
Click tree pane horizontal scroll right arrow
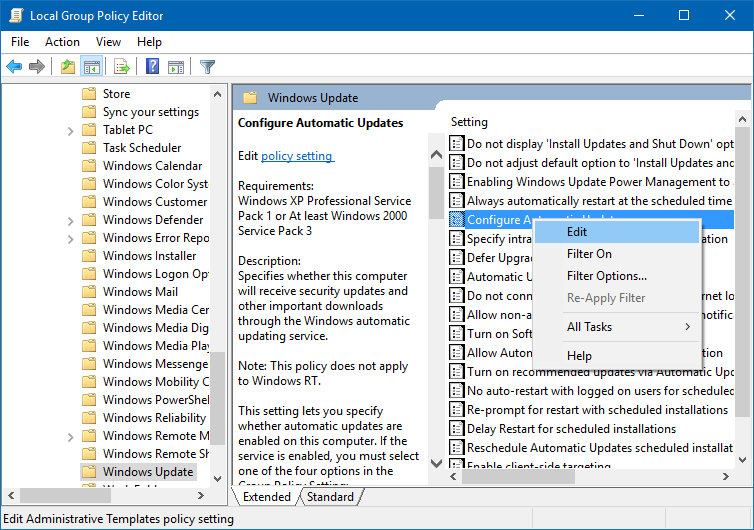pos(201,495)
